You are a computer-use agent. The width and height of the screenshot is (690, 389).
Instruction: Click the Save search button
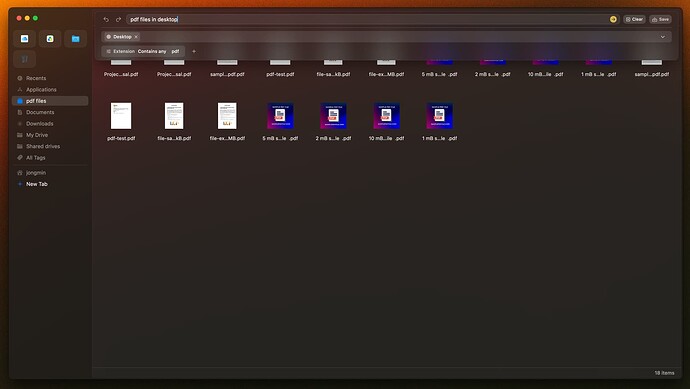661,19
